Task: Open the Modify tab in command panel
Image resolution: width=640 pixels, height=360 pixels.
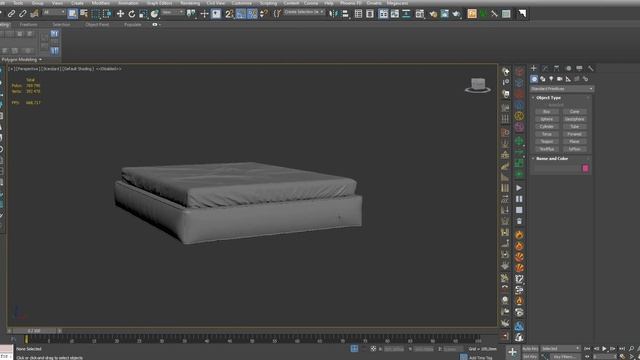Action: tap(545, 68)
